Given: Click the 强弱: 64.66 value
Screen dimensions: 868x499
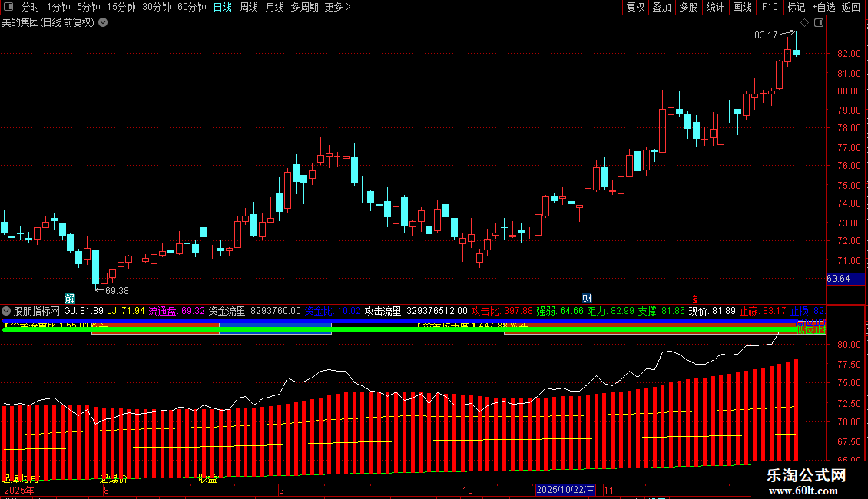Looking at the screenshot, I should (560, 312).
